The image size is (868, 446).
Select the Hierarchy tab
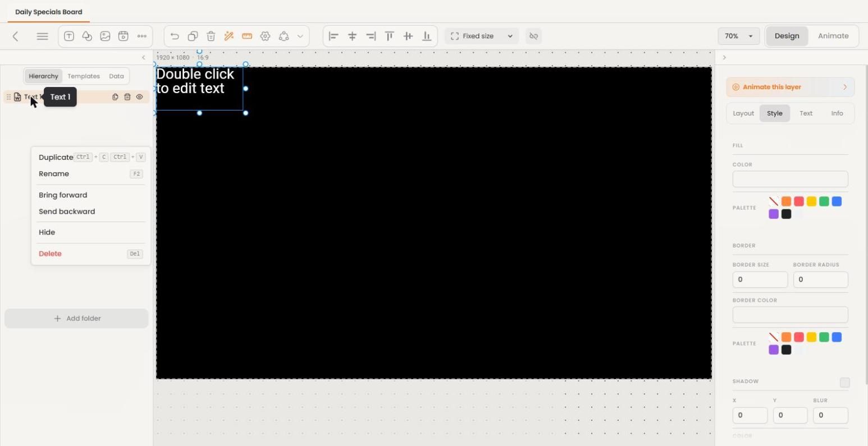click(43, 76)
